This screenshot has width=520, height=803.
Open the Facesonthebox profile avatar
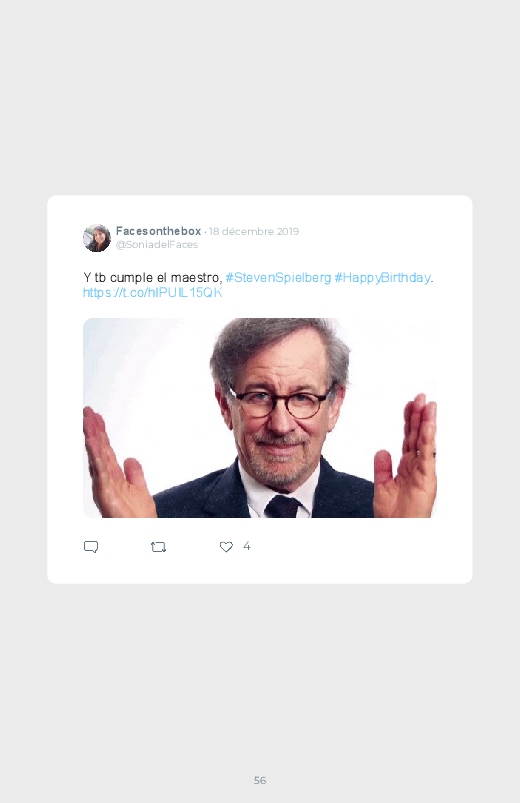[97, 238]
